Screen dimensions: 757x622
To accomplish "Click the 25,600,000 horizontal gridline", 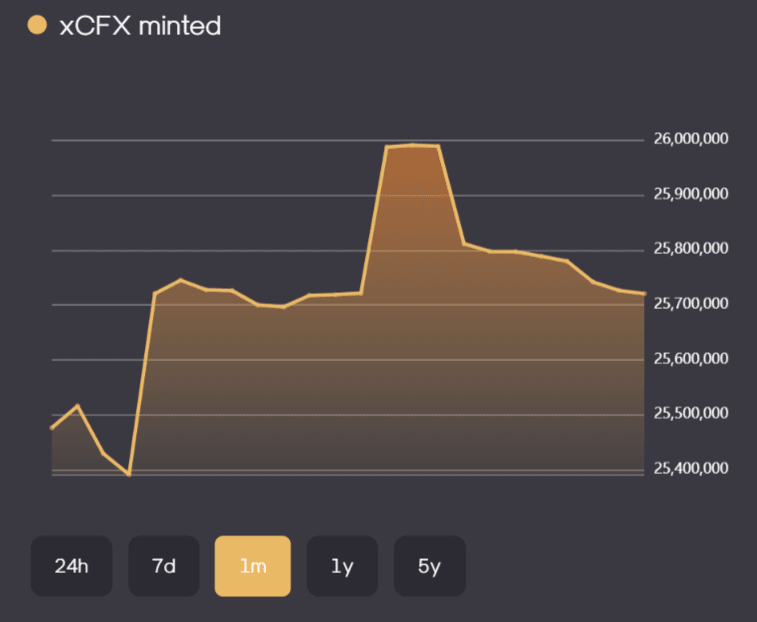I will coord(348,360).
